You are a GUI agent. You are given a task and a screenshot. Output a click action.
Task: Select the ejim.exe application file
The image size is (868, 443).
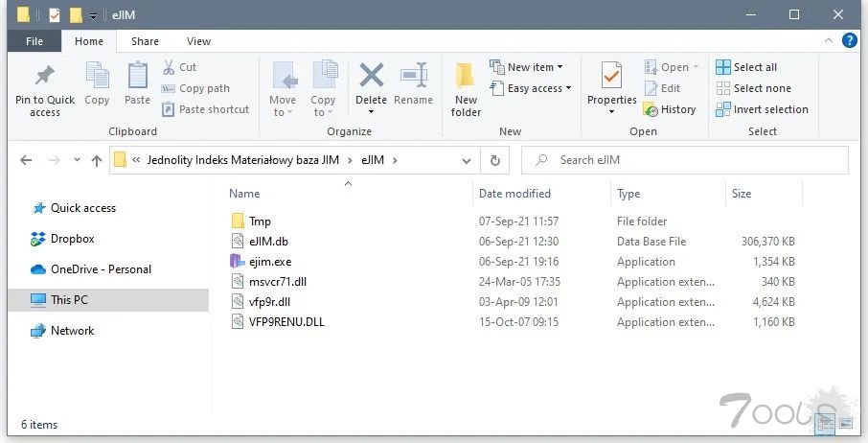[269, 262]
